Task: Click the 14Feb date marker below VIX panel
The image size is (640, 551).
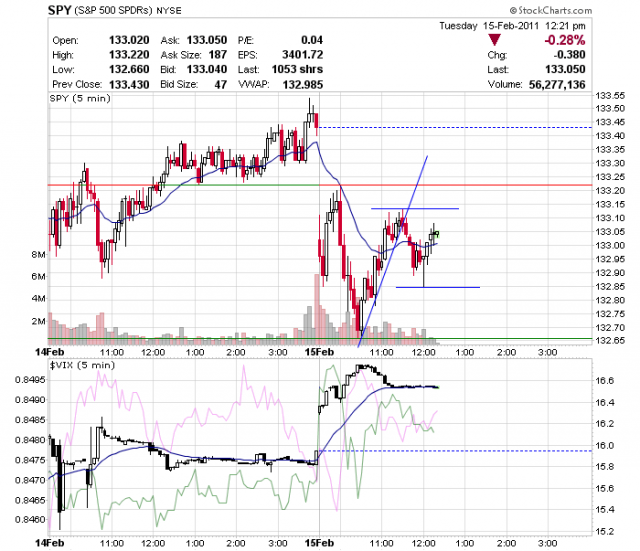Action: click(50, 543)
